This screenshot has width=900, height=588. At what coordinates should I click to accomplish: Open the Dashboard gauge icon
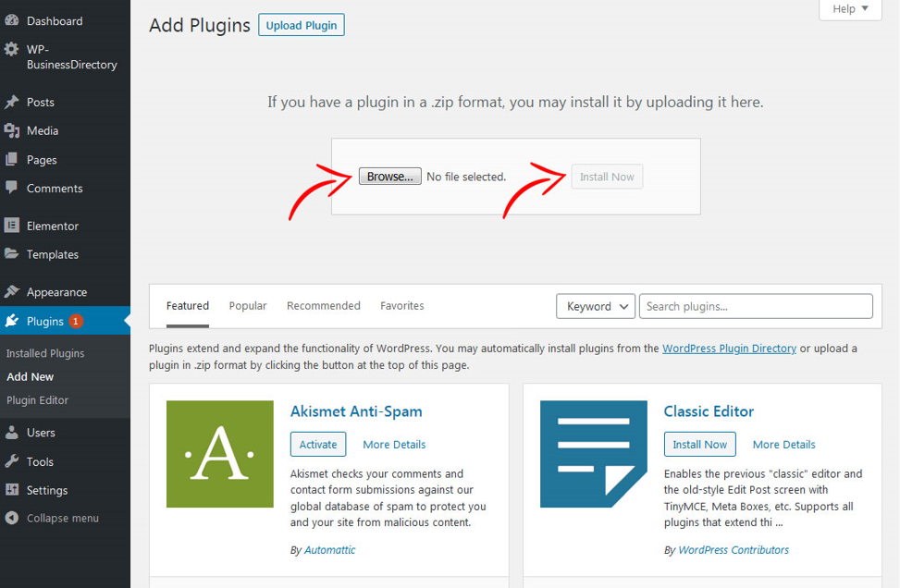click(x=11, y=20)
